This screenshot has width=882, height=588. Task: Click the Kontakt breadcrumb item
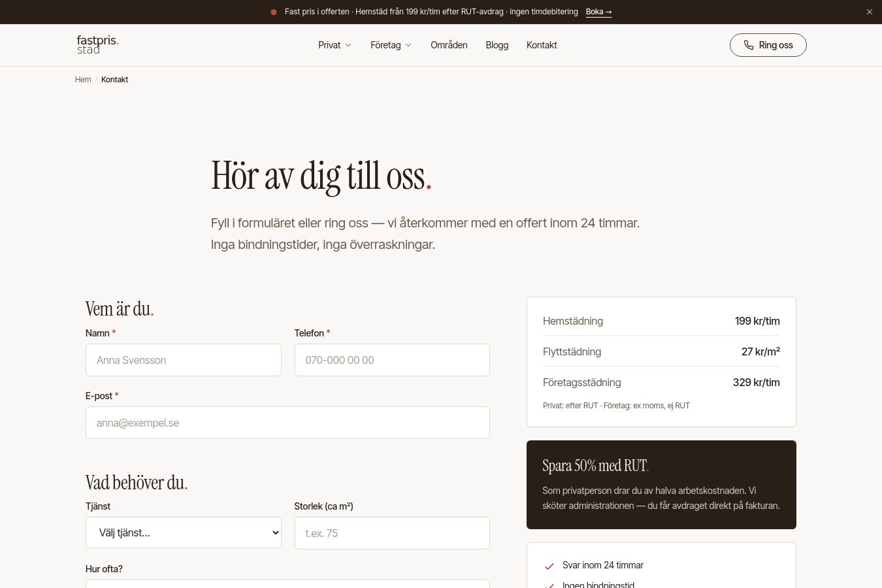114,80
